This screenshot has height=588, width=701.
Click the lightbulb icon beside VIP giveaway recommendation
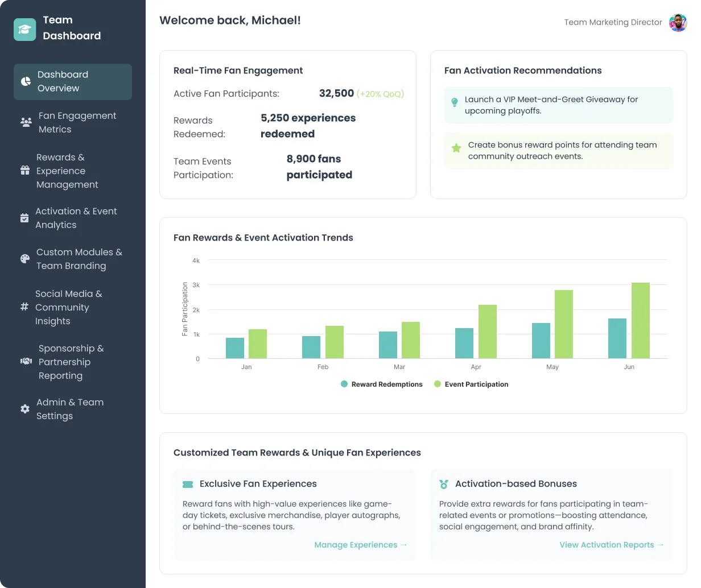click(455, 102)
